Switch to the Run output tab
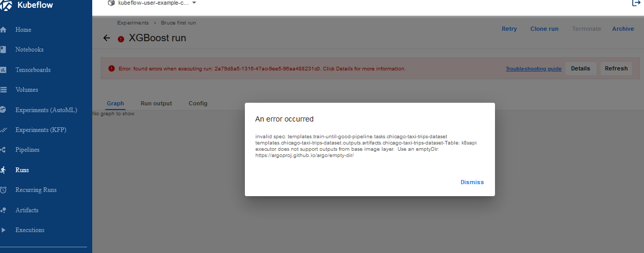 pyautogui.click(x=156, y=103)
